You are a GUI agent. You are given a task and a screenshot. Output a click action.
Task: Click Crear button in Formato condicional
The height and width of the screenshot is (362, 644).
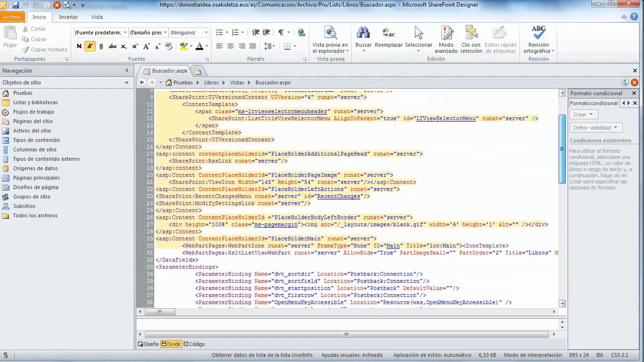pyautogui.click(x=583, y=115)
